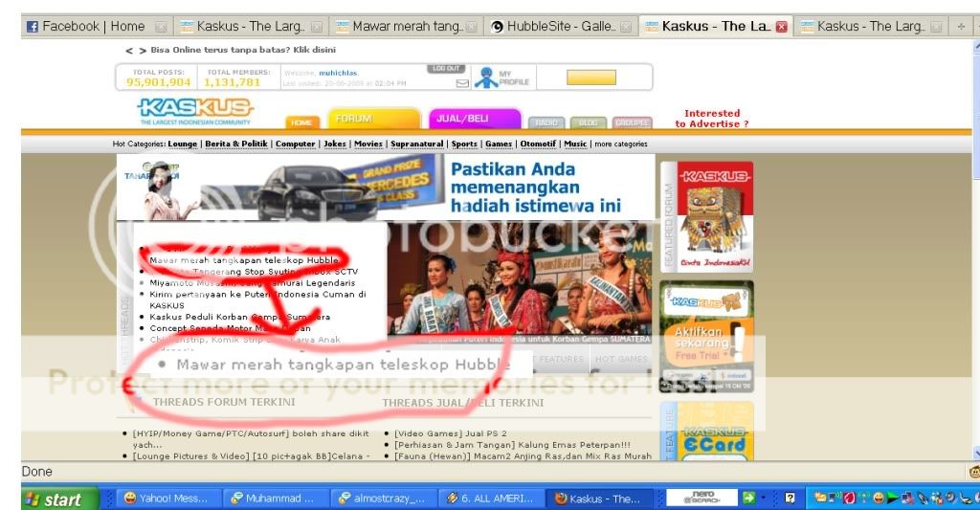The height and width of the screenshot is (510, 980).
Task: Switch to 6. ALL AMERI... taskbar window
Action: pos(491,499)
